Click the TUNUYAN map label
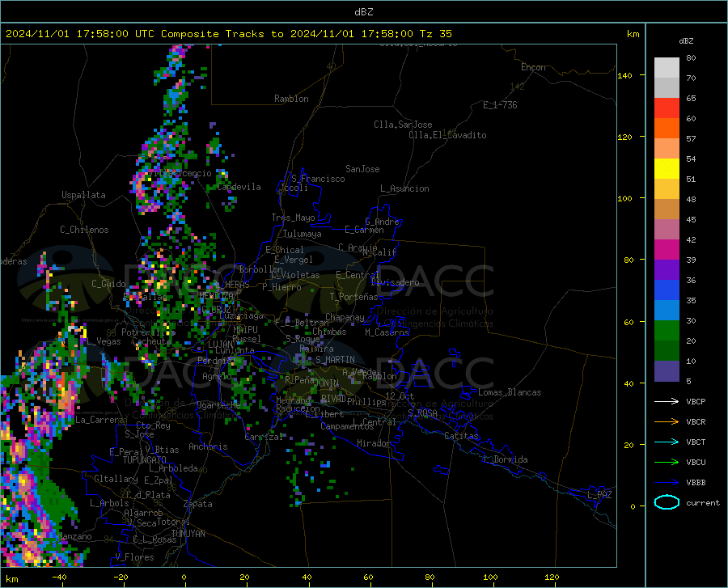The width and height of the screenshot is (728, 588). tap(188, 534)
